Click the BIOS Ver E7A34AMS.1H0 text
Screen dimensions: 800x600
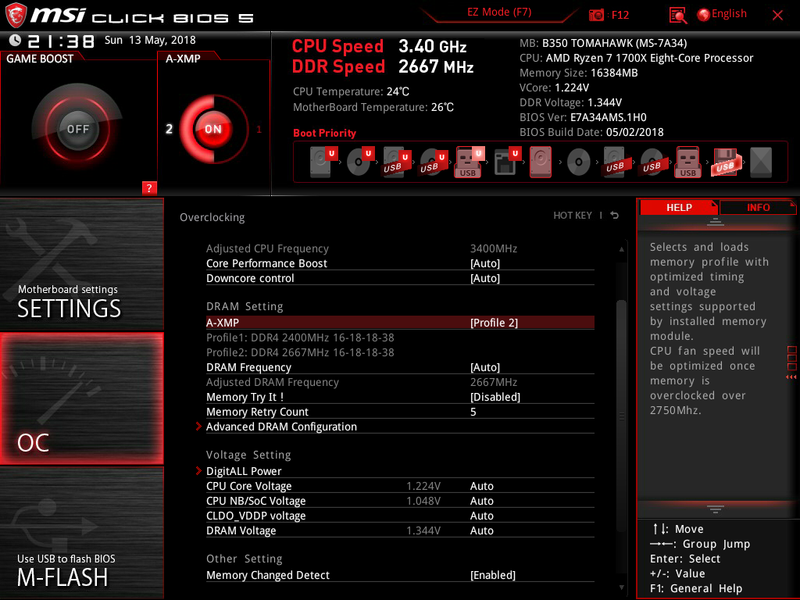583,117
